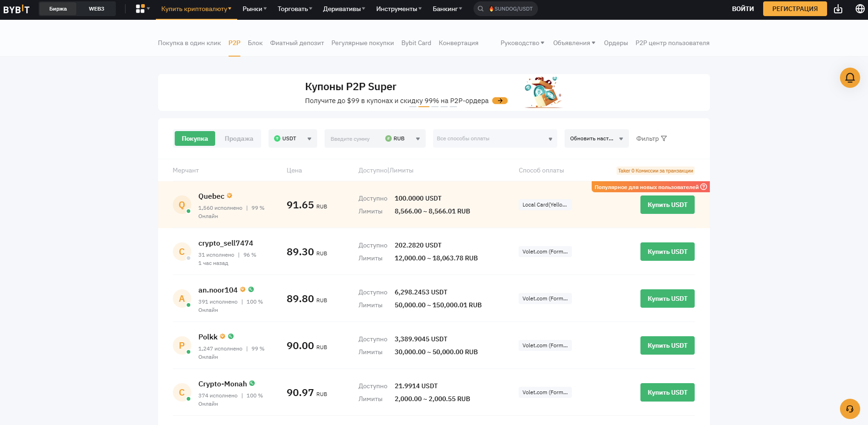Click Crypto-Monah merchant avatar
Image resolution: width=868 pixels, height=425 pixels.
(182, 392)
